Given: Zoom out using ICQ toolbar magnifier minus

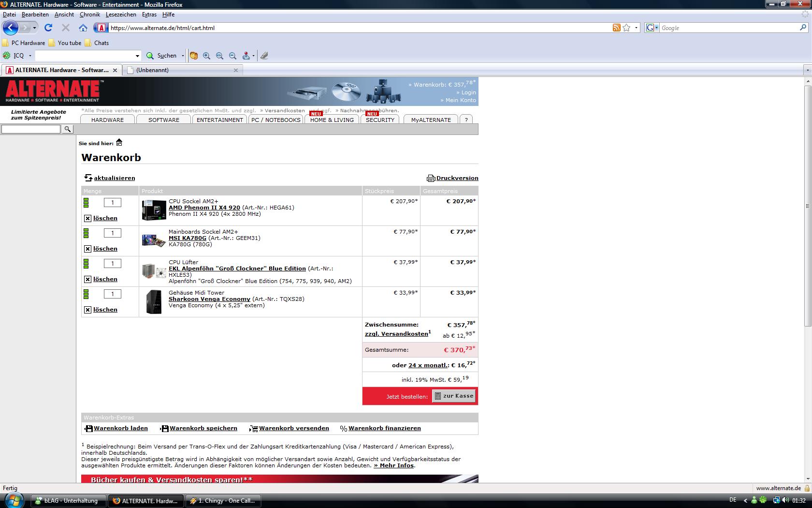Looking at the screenshot, I should pyautogui.click(x=233, y=56).
